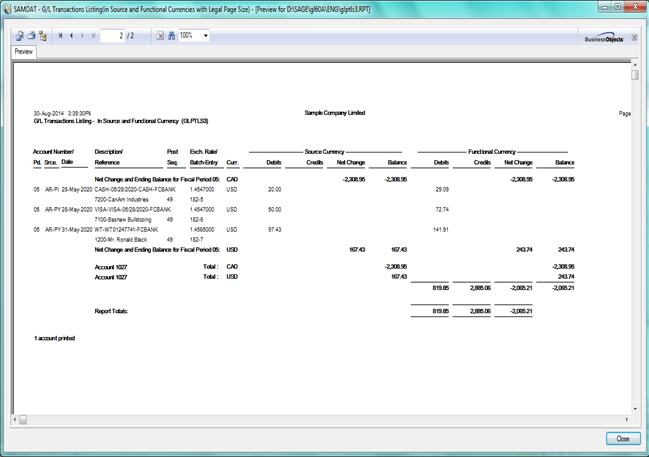Click 'Source Currency' column group header
This screenshot has height=457, width=649.
324,152
